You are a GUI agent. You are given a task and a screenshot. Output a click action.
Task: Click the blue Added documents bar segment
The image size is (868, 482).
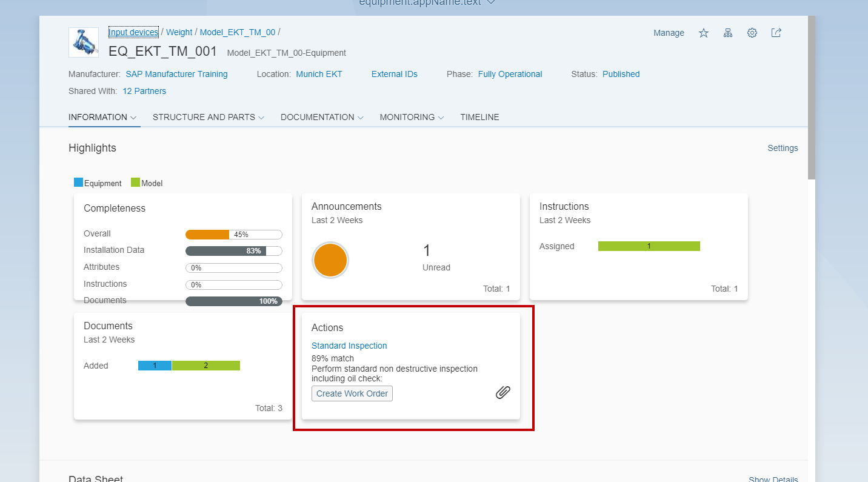click(x=155, y=366)
